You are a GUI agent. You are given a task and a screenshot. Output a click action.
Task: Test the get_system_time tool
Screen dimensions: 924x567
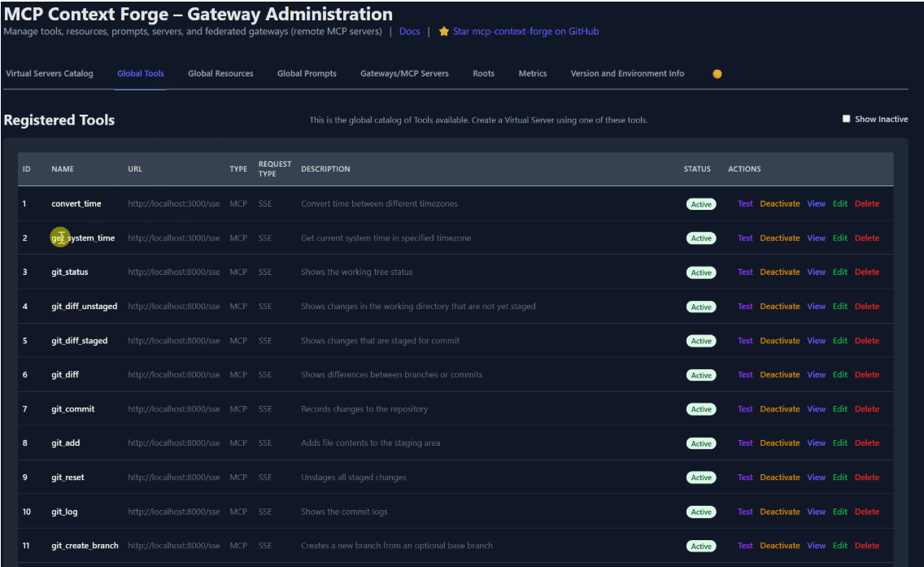pyautogui.click(x=745, y=238)
